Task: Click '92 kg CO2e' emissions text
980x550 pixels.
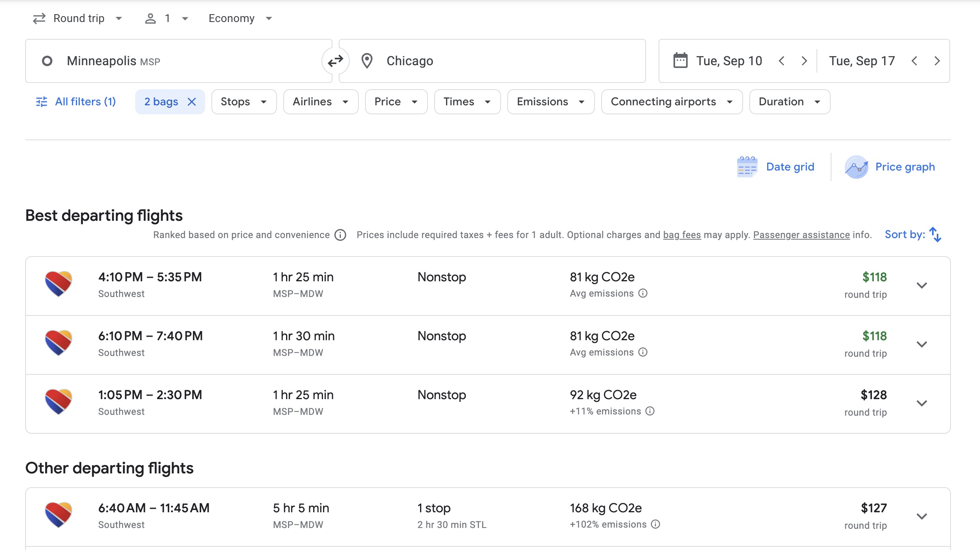Action: pyautogui.click(x=603, y=395)
